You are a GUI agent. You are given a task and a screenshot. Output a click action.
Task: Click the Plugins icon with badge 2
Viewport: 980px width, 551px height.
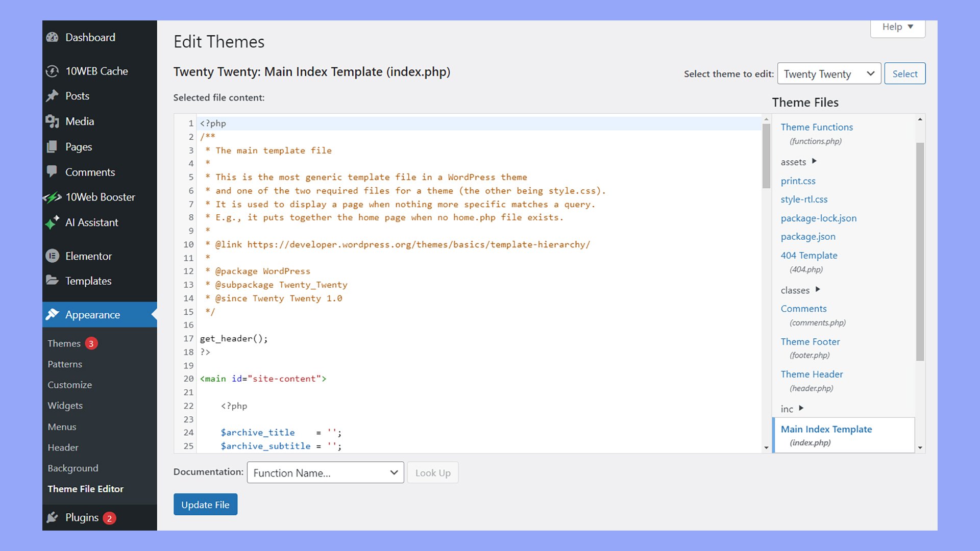pos(53,517)
